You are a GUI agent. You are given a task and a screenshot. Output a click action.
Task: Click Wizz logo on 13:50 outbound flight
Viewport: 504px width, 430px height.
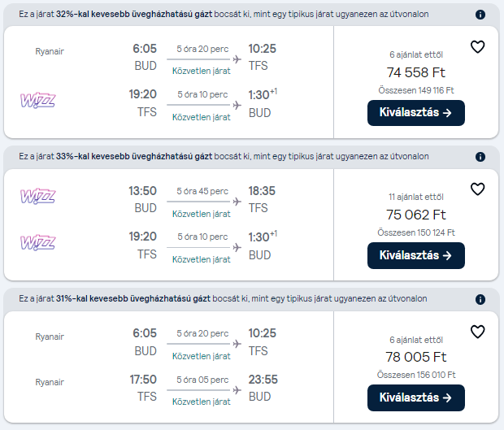coord(38,196)
